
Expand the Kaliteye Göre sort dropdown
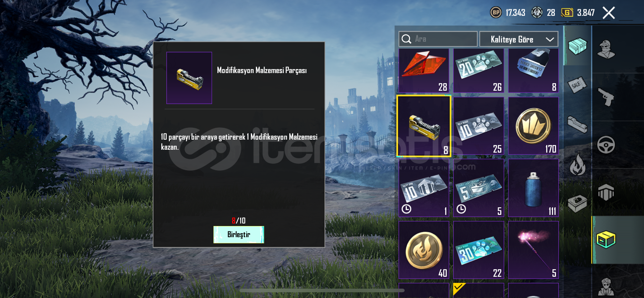pyautogui.click(x=519, y=39)
